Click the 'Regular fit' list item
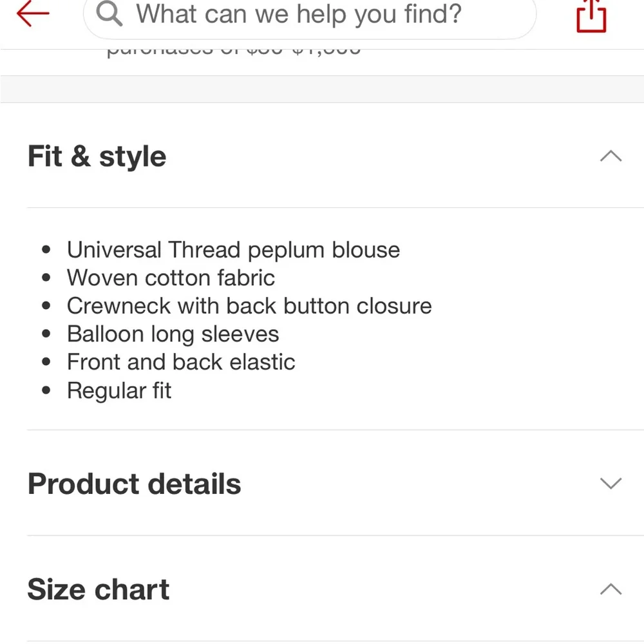644x644 pixels. pyautogui.click(x=119, y=390)
